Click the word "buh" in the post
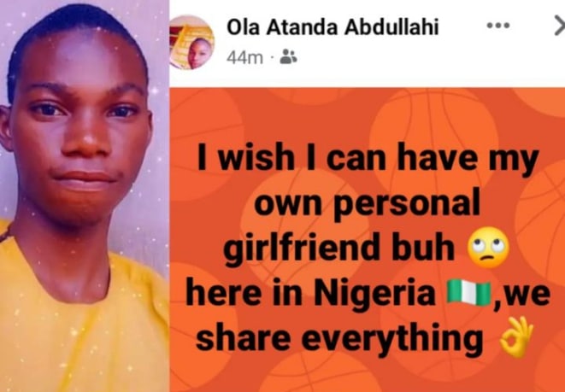Image resolution: width=565 pixels, height=392 pixels. point(431,250)
